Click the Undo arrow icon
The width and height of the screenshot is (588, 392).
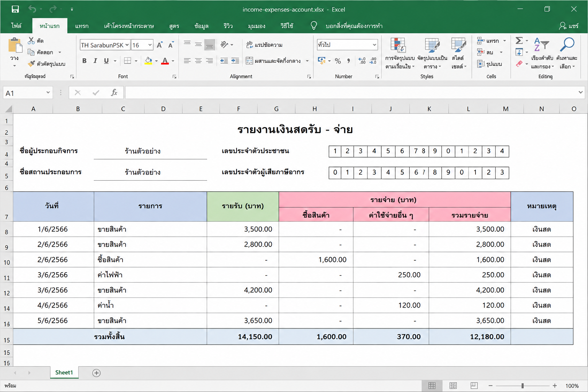[32, 9]
